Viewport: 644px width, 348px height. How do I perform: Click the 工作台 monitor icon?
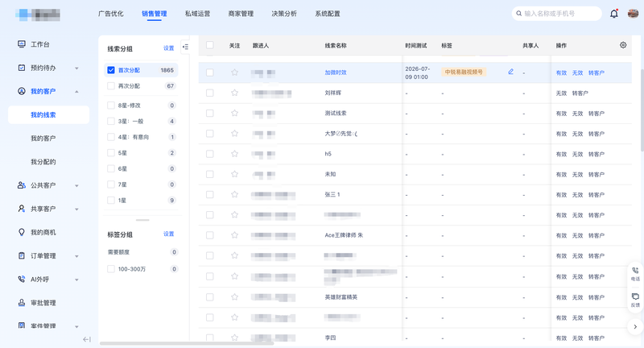click(22, 44)
